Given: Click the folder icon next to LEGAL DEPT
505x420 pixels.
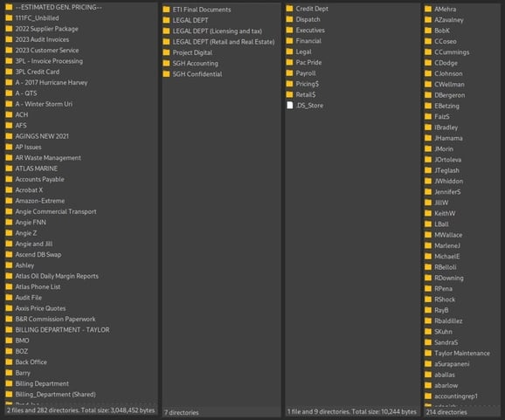Looking at the screenshot, I should click(166, 20).
